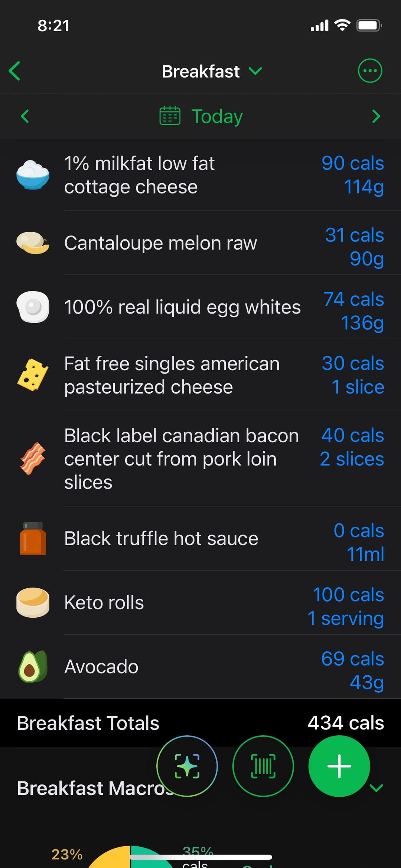Image resolution: width=401 pixels, height=868 pixels.
Task: Tap the hot sauce bottle icon
Action: [x=33, y=539]
